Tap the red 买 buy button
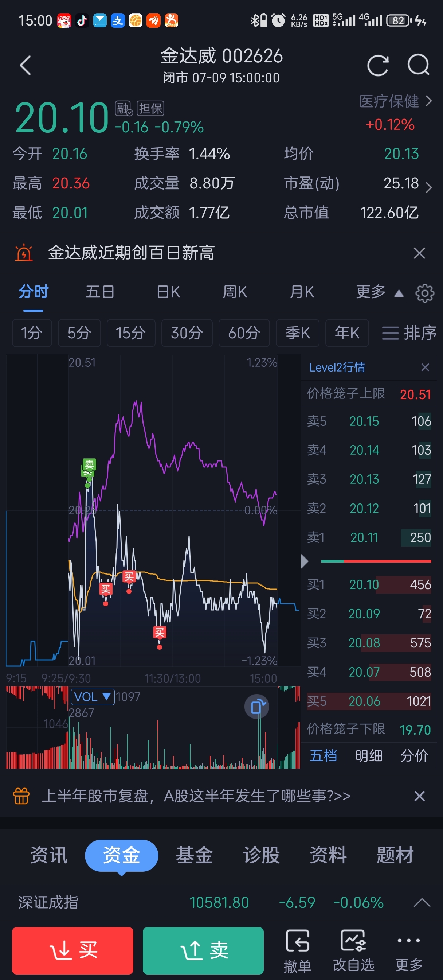443x980 pixels. 72,950
